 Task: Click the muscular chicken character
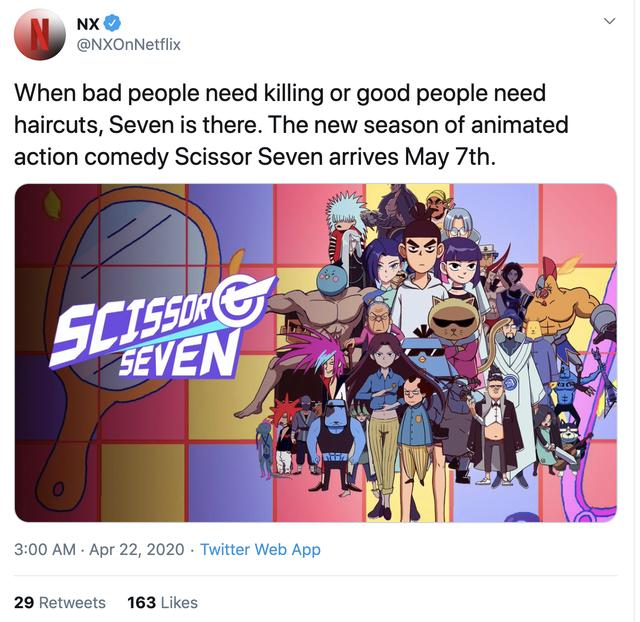click(560, 302)
